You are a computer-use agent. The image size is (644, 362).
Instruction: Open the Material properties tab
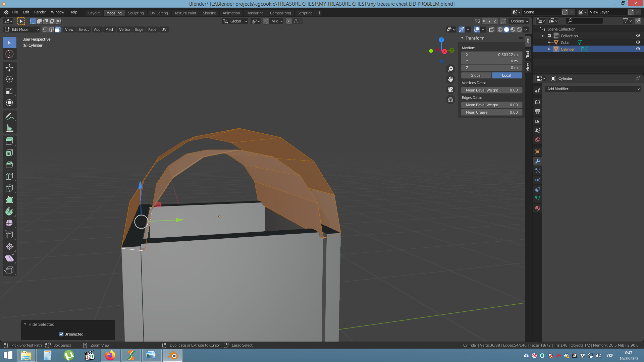click(538, 208)
